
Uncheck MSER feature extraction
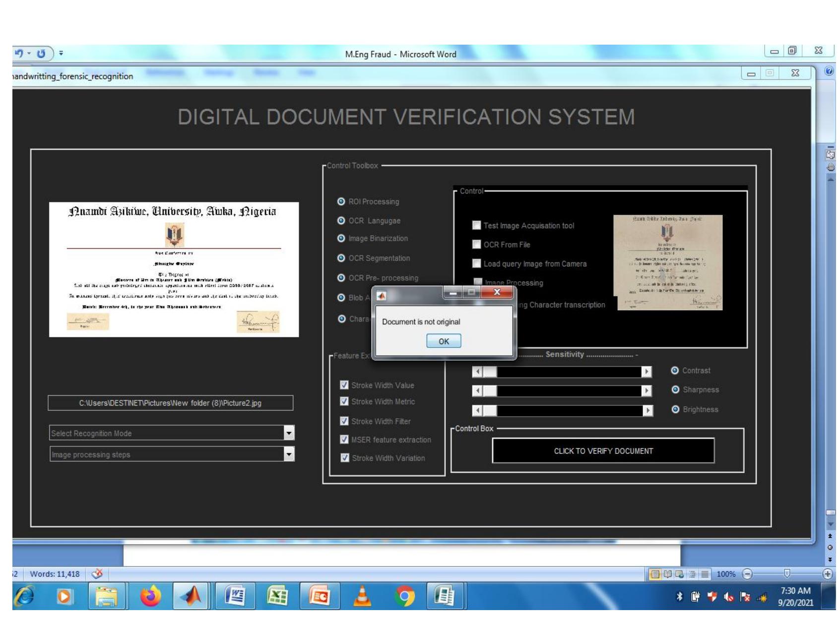344,439
